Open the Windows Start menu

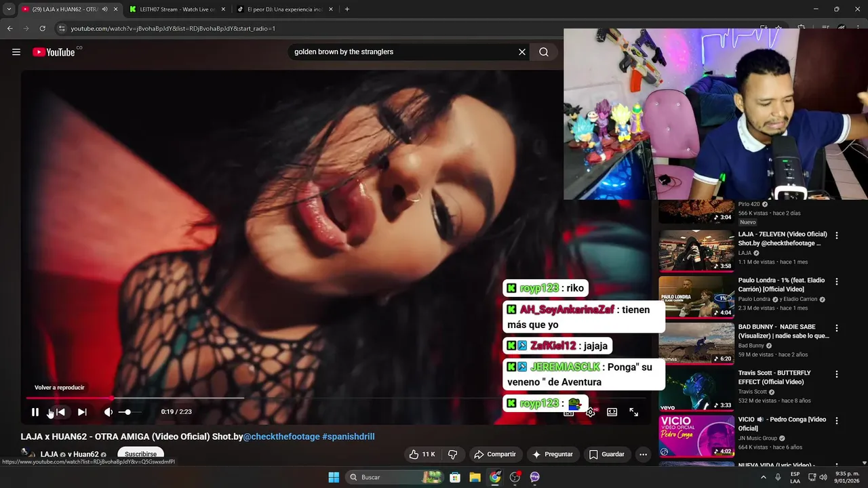pyautogui.click(x=334, y=477)
